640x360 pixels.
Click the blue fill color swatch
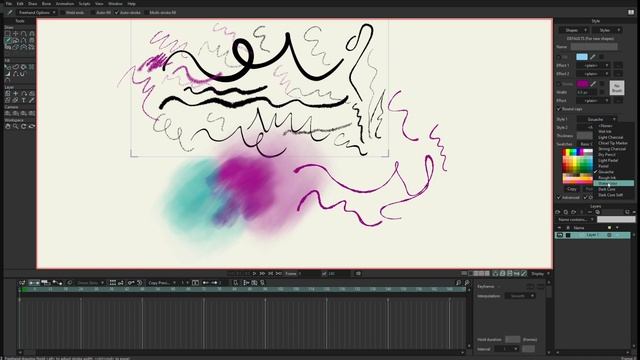pos(582,57)
